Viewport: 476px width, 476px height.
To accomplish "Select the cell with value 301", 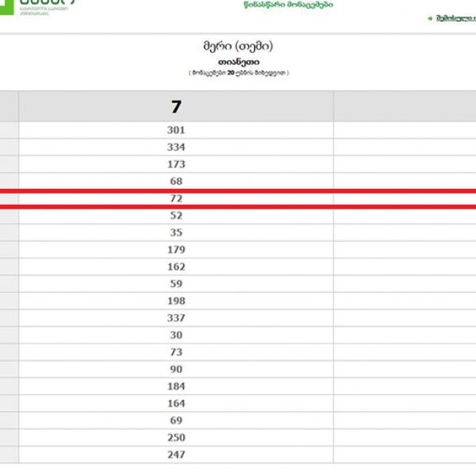I will coord(176,130).
